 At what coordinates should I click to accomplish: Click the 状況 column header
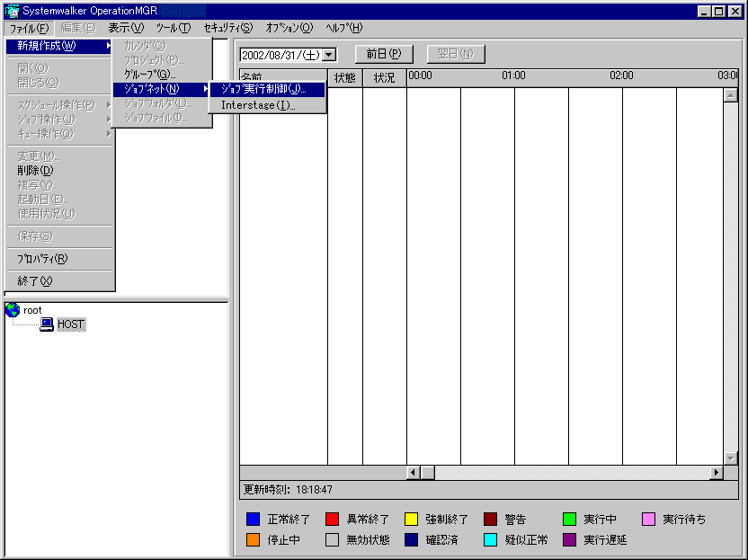coord(385,77)
